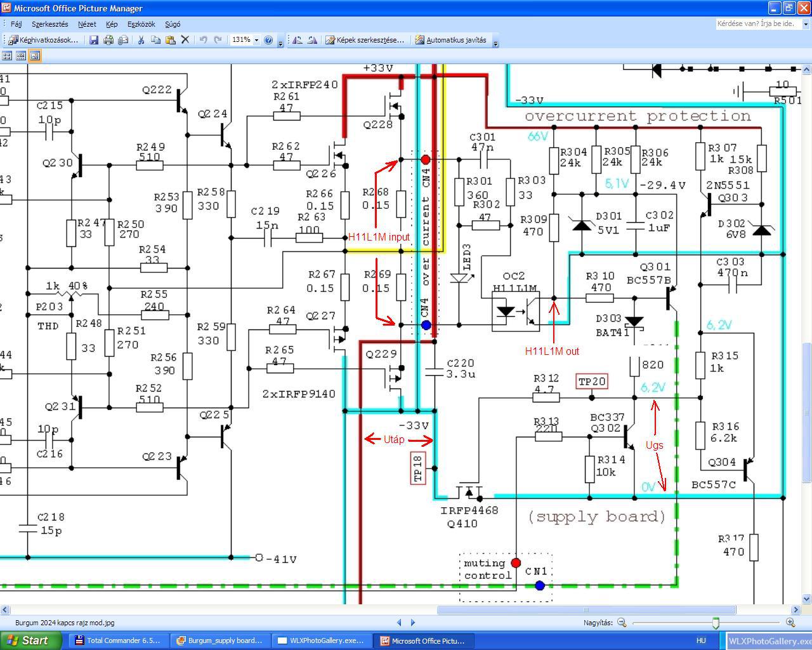The height and width of the screenshot is (650, 812).
Task: Undo the last action with the back arrow
Action: pyautogui.click(x=203, y=40)
